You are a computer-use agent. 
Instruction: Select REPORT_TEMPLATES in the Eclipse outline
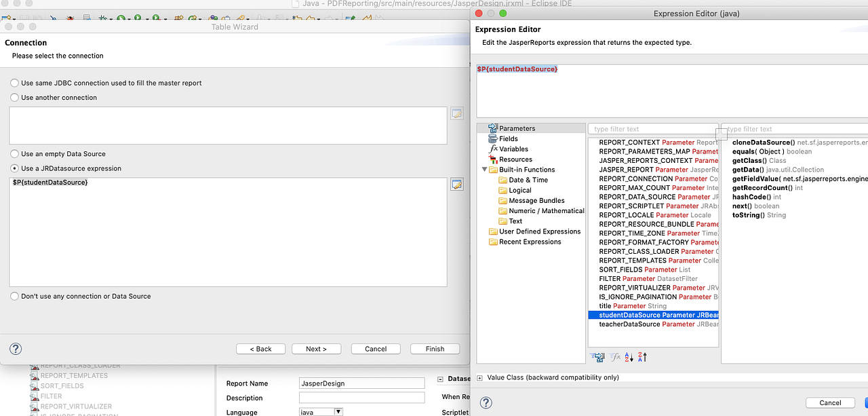(74, 375)
